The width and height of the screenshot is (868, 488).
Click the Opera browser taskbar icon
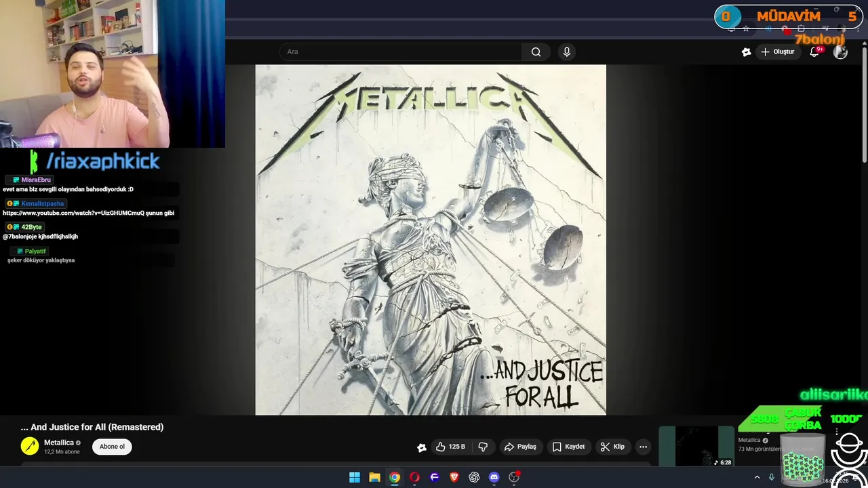coord(414,477)
